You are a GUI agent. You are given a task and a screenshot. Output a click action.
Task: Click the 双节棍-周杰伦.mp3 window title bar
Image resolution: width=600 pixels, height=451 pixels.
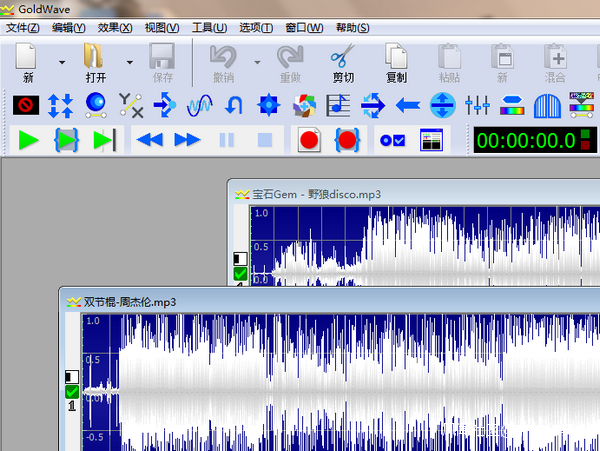pyautogui.click(x=300, y=301)
